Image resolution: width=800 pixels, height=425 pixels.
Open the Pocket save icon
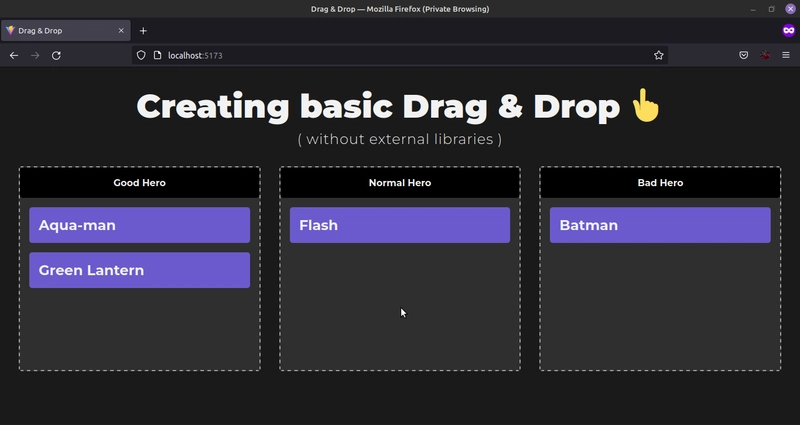(743, 55)
